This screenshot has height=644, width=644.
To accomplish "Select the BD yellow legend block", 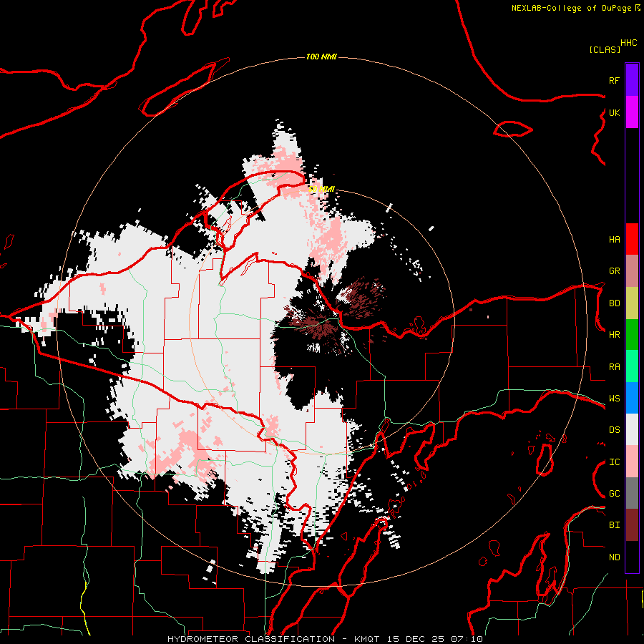I will point(632,303).
